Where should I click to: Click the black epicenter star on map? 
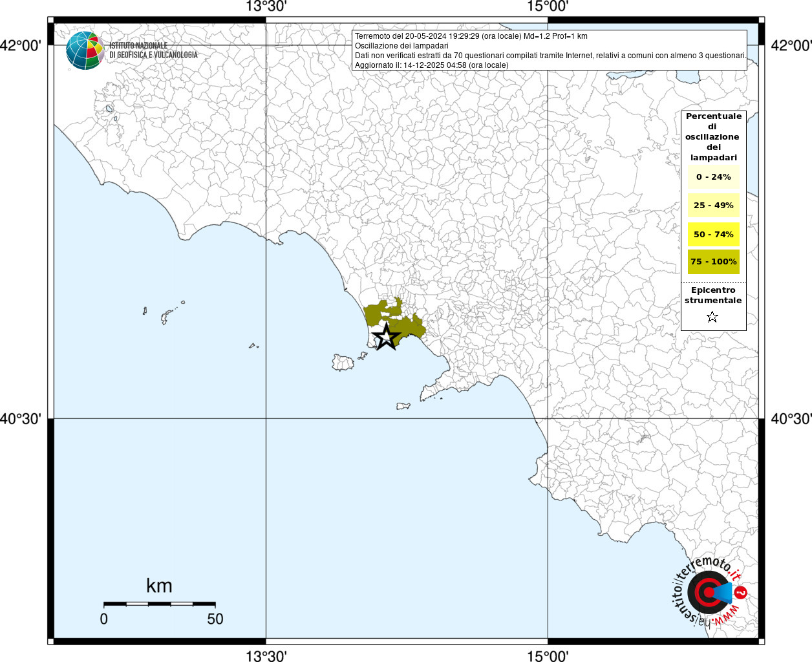(386, 337)
